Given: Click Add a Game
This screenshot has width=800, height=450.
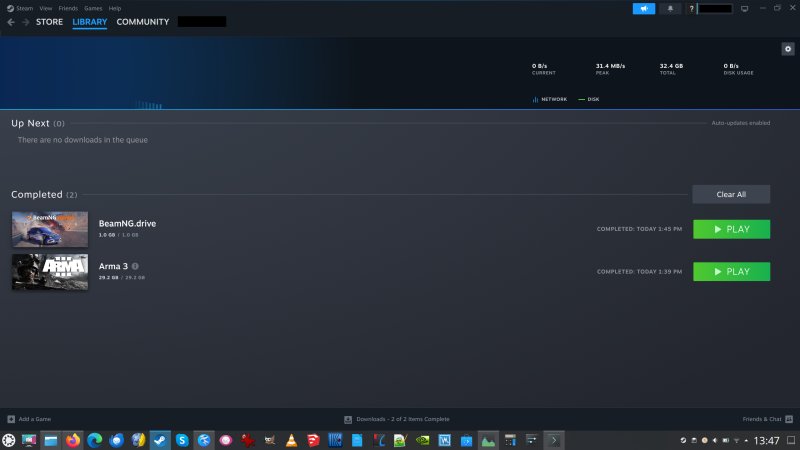Looking at the screenshot, I should 30,419.
